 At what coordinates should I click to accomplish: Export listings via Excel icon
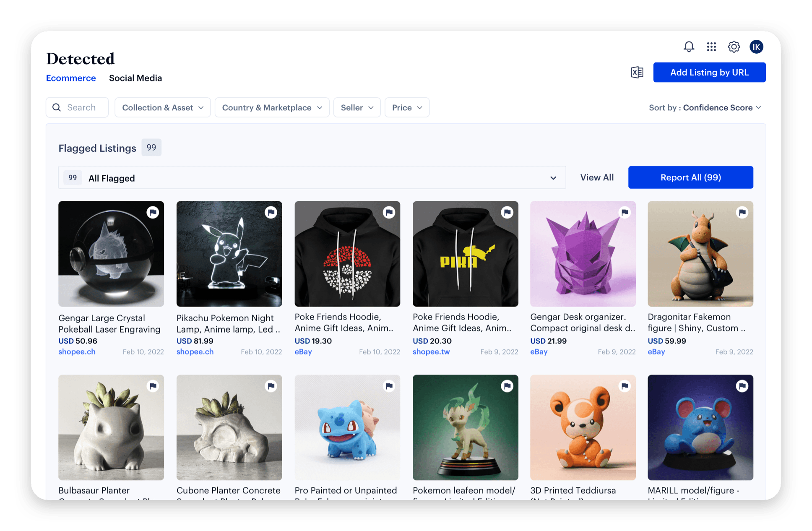pos(637,73)
